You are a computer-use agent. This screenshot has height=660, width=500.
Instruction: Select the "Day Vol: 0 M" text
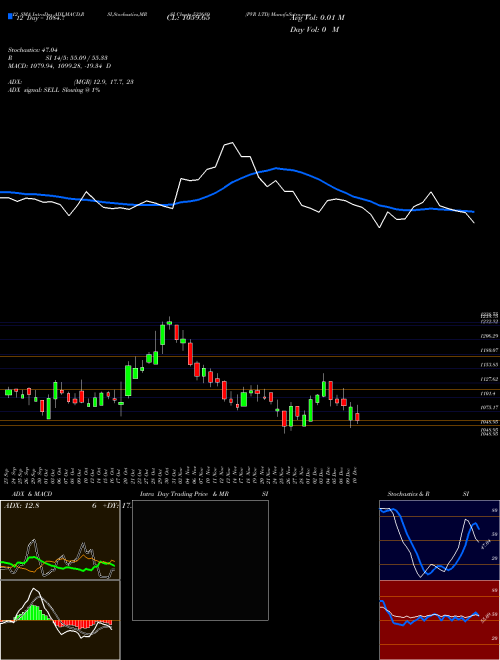[314, 30]
